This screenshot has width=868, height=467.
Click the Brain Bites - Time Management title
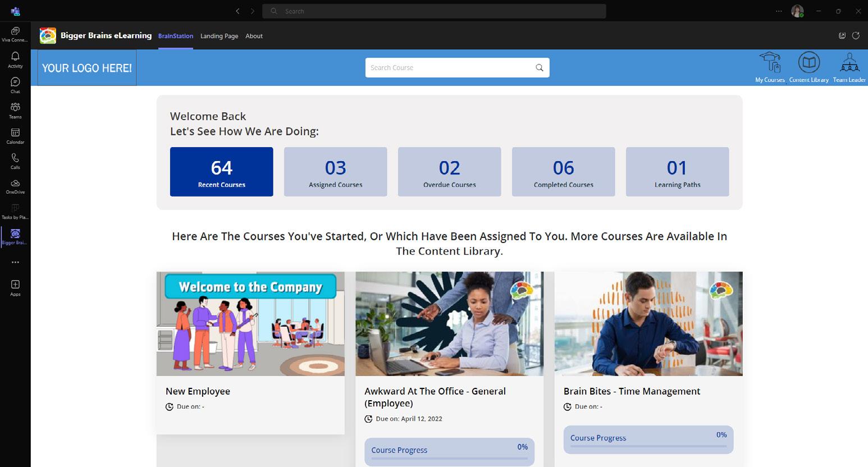coord(632,391)
